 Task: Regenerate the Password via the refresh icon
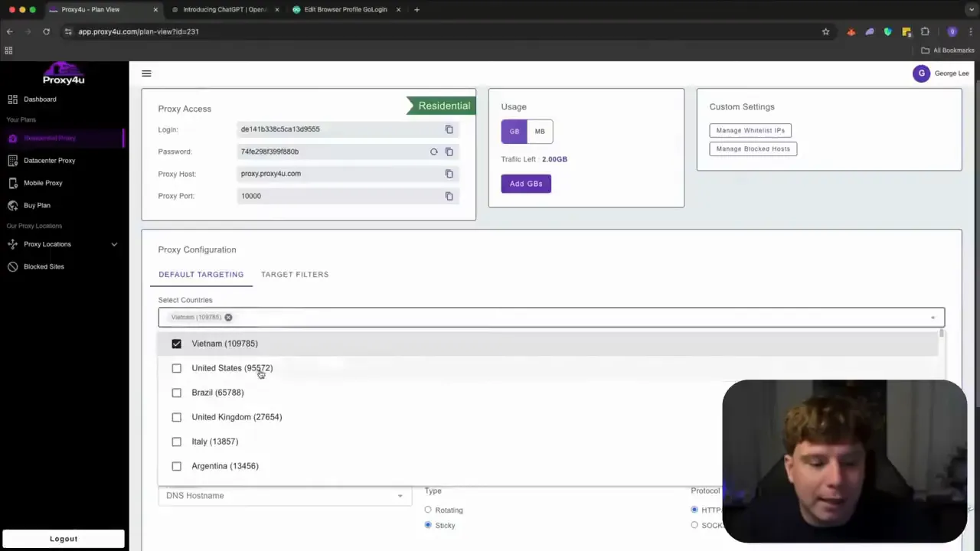click(433, 151)
